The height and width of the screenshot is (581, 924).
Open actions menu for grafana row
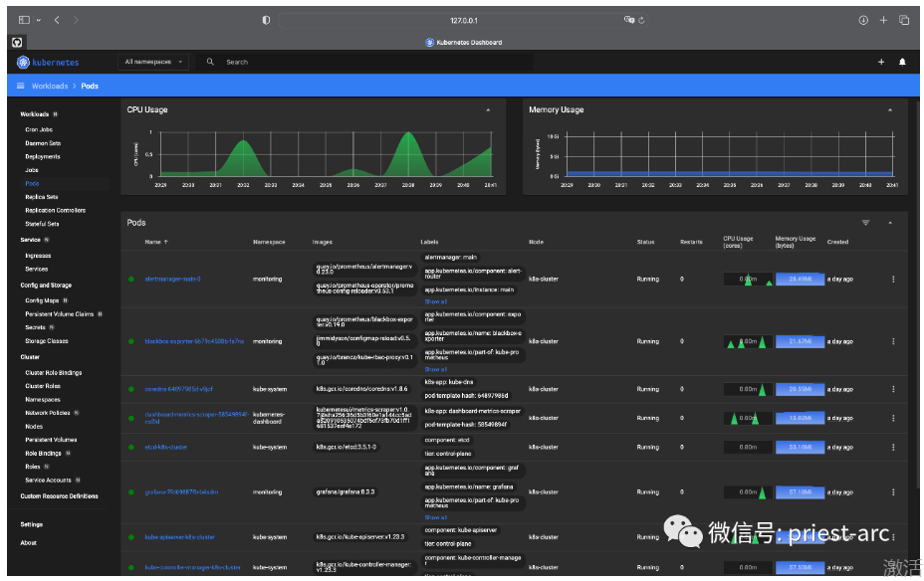click(x=893, y=492)
